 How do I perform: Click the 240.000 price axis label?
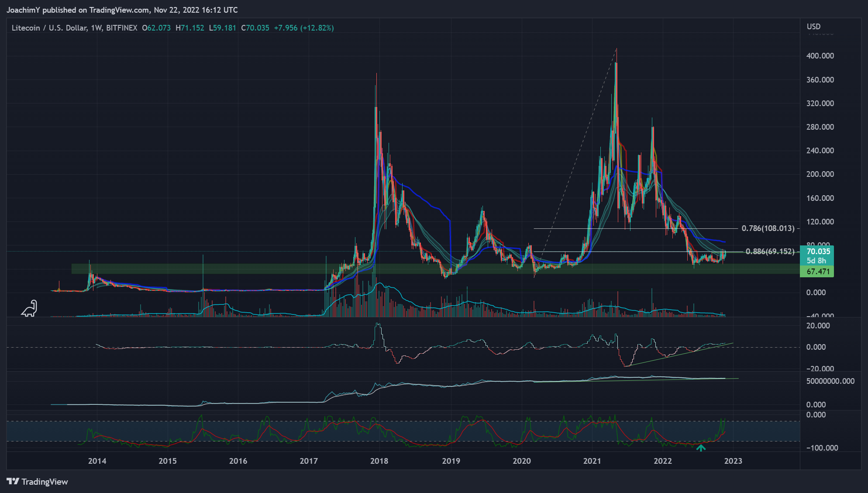point(820,151)
